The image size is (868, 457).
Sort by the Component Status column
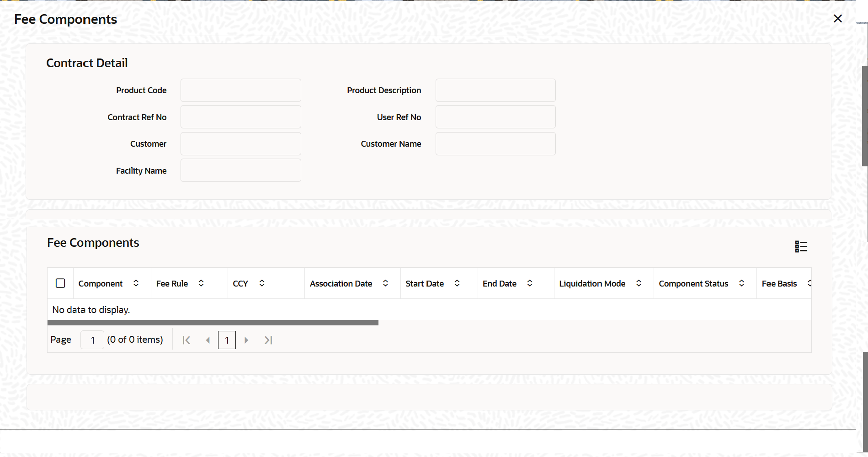pos(742,283)
